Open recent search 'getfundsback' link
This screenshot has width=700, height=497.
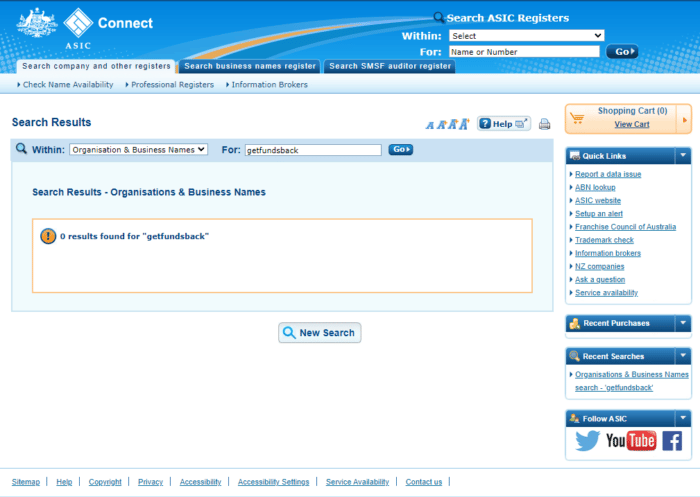[631, 381]
